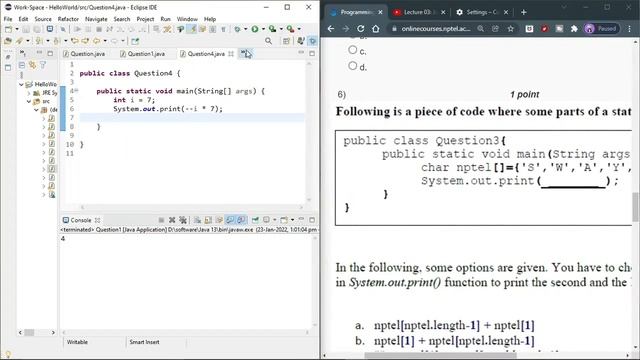Screen dimensions: 640x360
Task: Click the onlinecourses.nptel address bar
Action: pos(436,29)
